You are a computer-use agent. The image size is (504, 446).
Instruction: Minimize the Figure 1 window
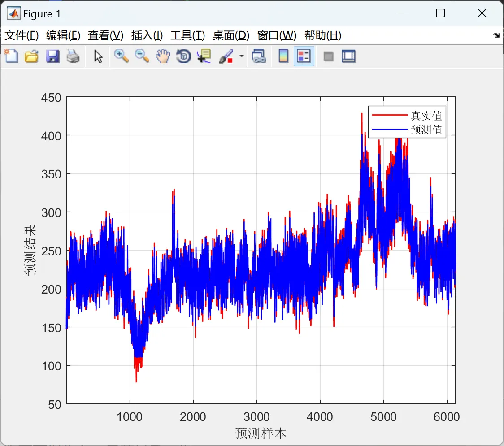(x=400, y=13)
